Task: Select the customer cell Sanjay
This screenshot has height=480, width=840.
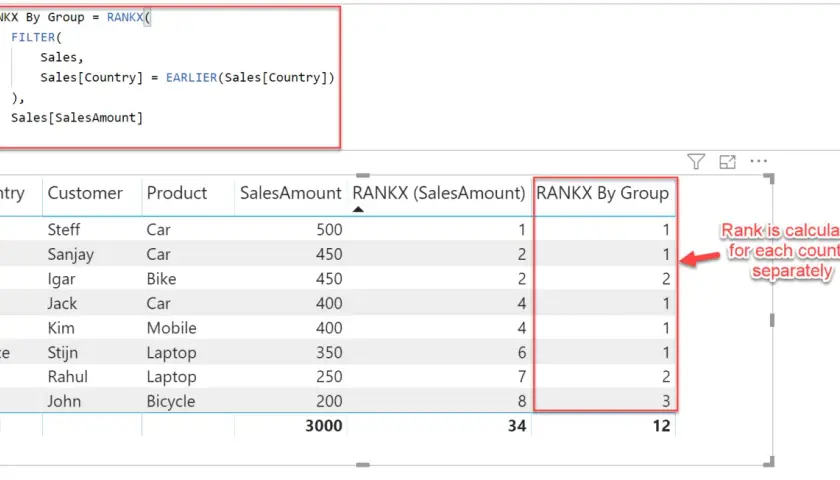Action: click(x=71, y=254)
